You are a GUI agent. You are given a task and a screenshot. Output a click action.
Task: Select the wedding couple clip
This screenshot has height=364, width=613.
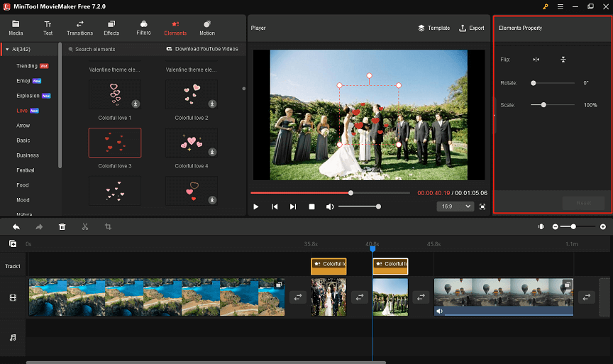pyautogui.click(x=328, y=297)
